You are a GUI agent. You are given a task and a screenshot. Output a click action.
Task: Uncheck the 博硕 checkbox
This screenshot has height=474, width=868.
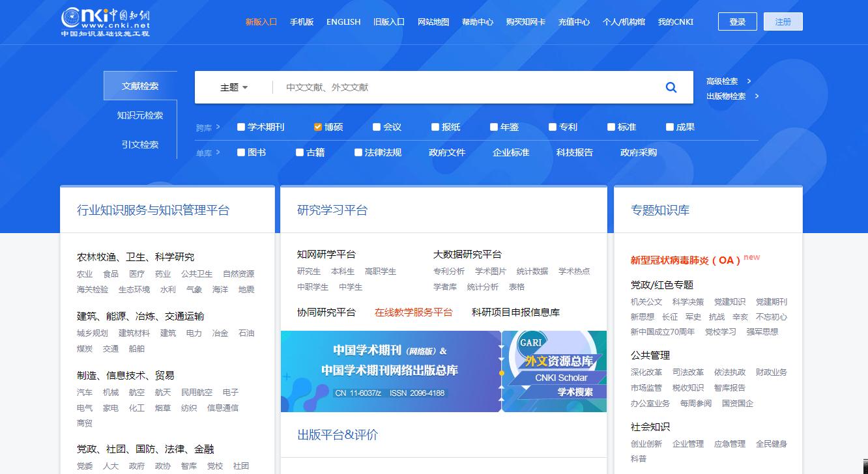318,127
